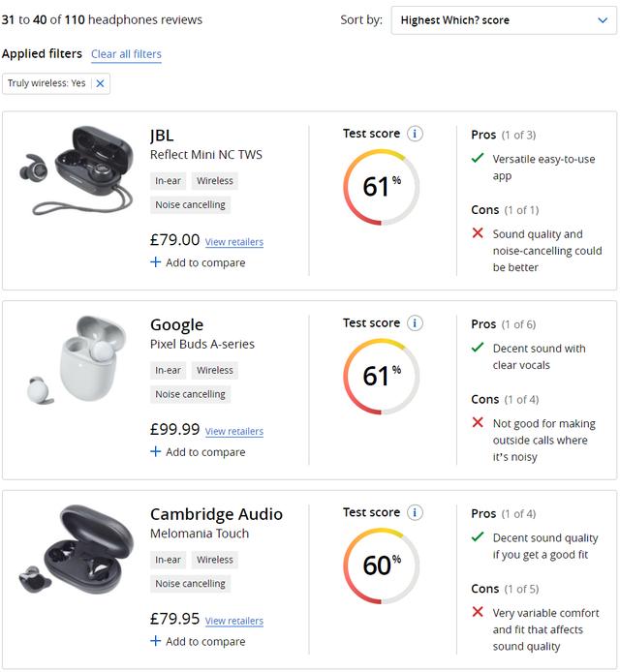The image size is (620, 672).
Task: Select the In-ear tag under Google
Action: (x=168, y=370)
